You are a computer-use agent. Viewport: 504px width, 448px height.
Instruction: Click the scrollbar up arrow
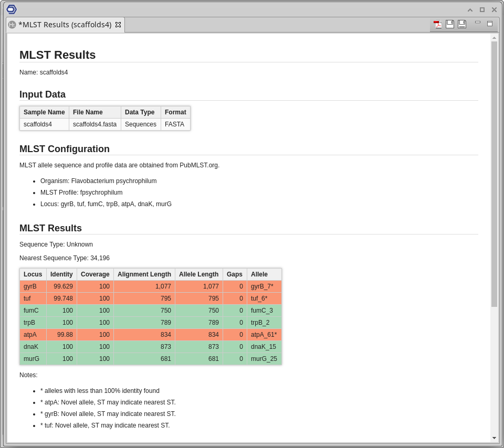494,38
